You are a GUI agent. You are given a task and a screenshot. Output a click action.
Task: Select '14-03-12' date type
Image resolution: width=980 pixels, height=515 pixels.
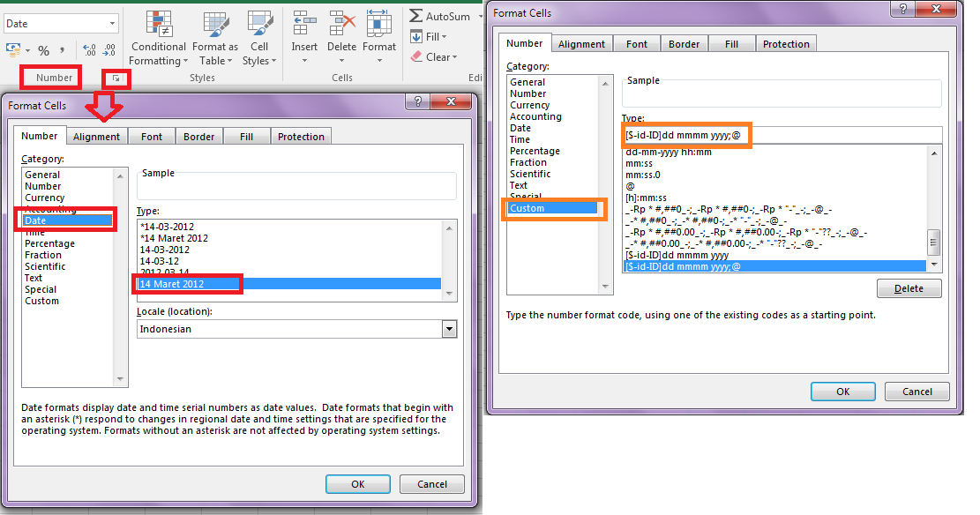point(160,261)
